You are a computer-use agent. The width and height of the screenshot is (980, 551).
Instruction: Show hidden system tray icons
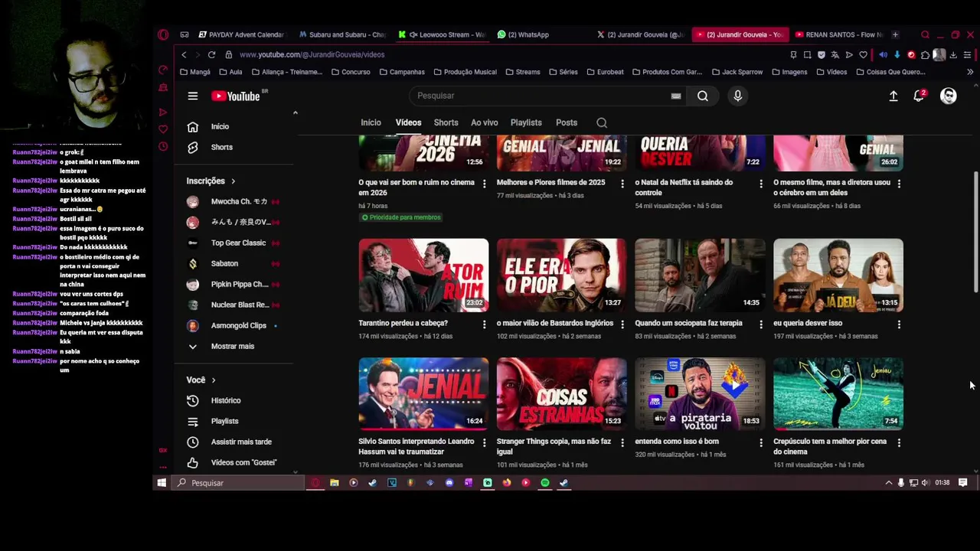[x=888, y=483]
